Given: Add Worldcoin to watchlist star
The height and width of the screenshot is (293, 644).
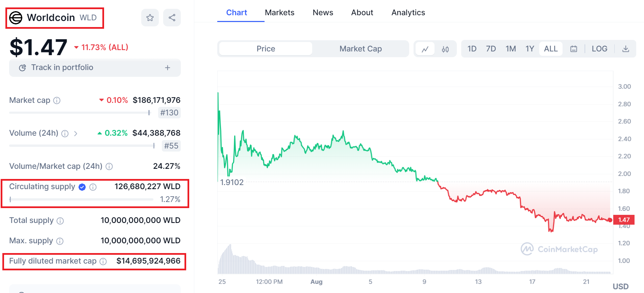Looking at the screenshot, I should pos(150,17).
